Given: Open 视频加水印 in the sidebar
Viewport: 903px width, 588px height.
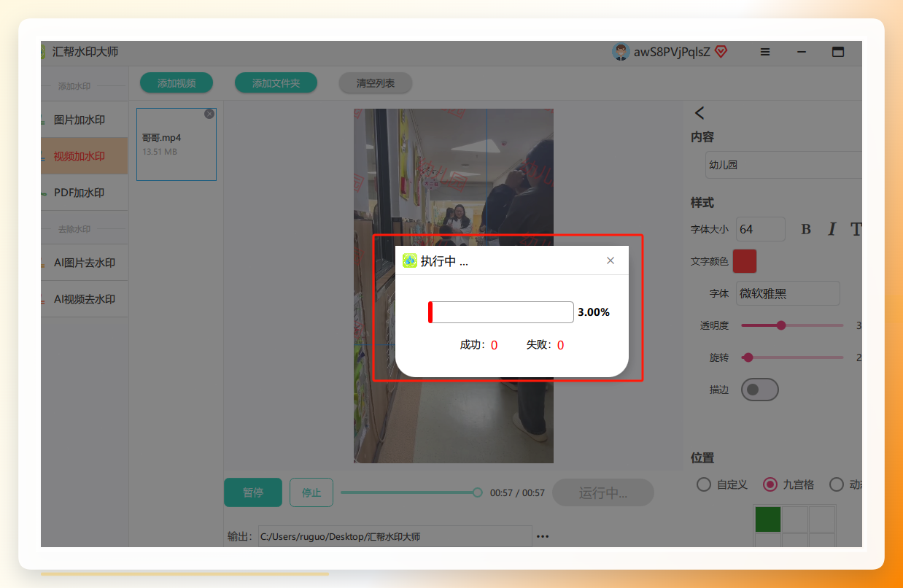Looking at the screenshot, I should [x=85, y=156].
